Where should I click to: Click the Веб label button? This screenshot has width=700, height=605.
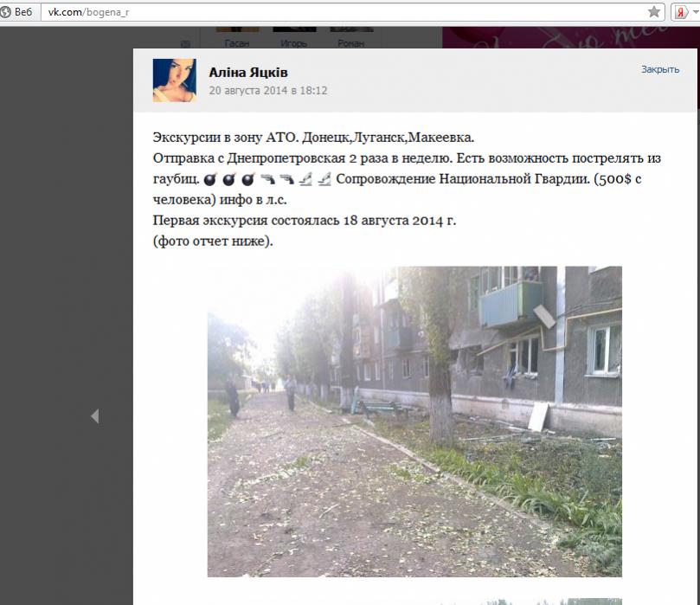pos(23,12)
